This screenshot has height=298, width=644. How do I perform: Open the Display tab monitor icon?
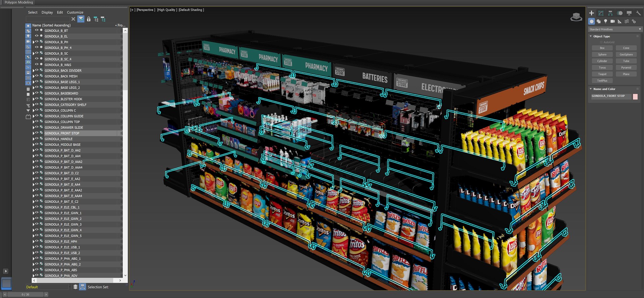tap(629, 13)
